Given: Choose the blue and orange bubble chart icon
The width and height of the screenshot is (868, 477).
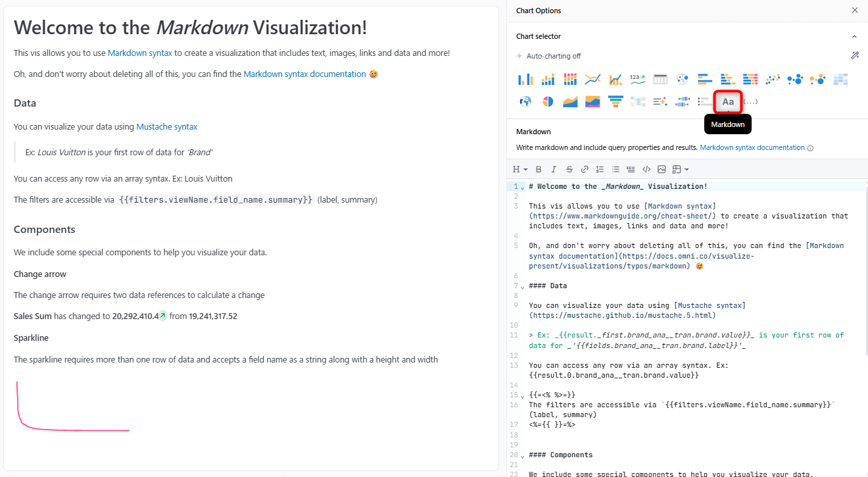Looking at the screenshot, I should click(x=817, y=80).
